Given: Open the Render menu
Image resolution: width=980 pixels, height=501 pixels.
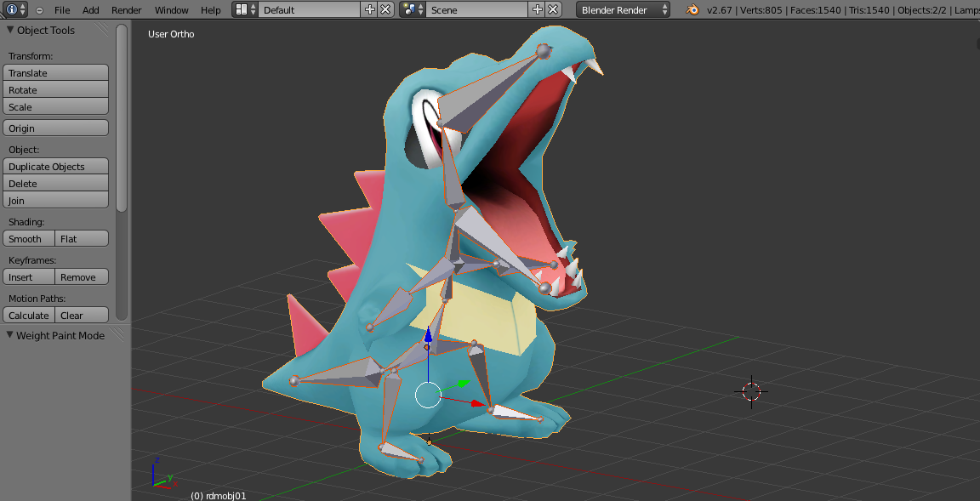Looking at the screenshot, I should pyautogui.click(x=126, y=10).
